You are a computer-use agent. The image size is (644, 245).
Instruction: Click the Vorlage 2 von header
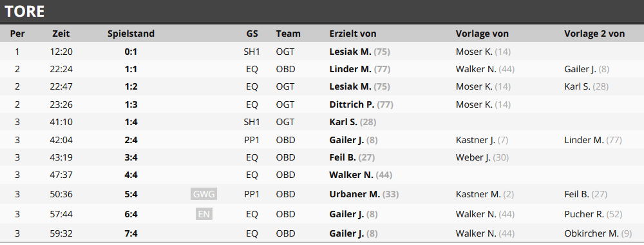tap(594, 34)
